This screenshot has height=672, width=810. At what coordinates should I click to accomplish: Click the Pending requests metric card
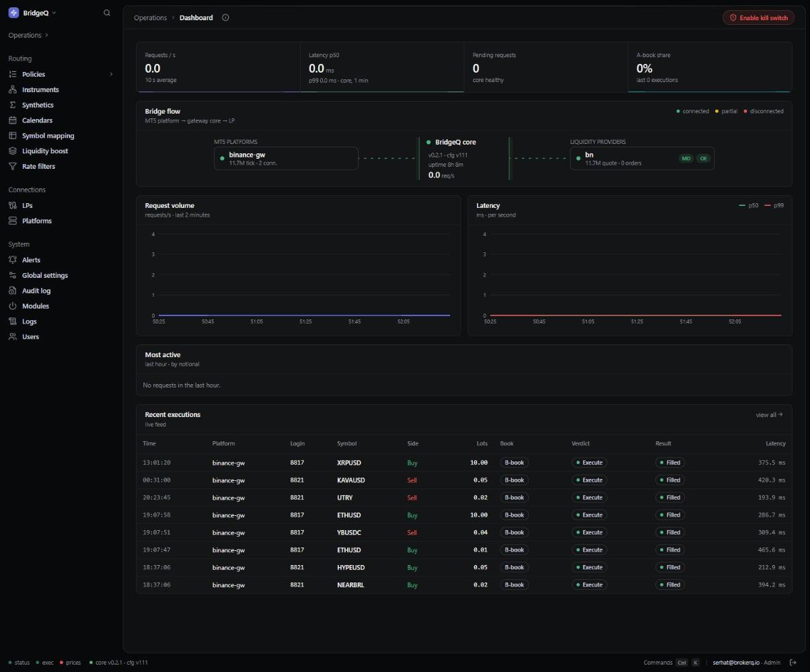(546, 67)
